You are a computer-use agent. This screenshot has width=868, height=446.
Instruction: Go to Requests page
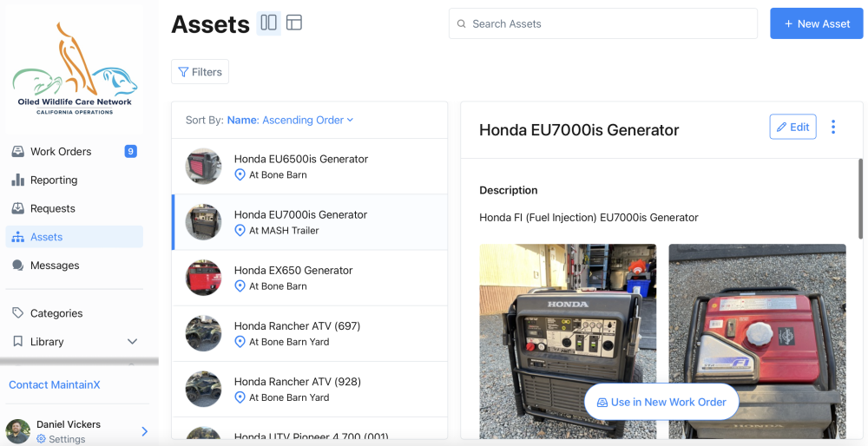74,208
